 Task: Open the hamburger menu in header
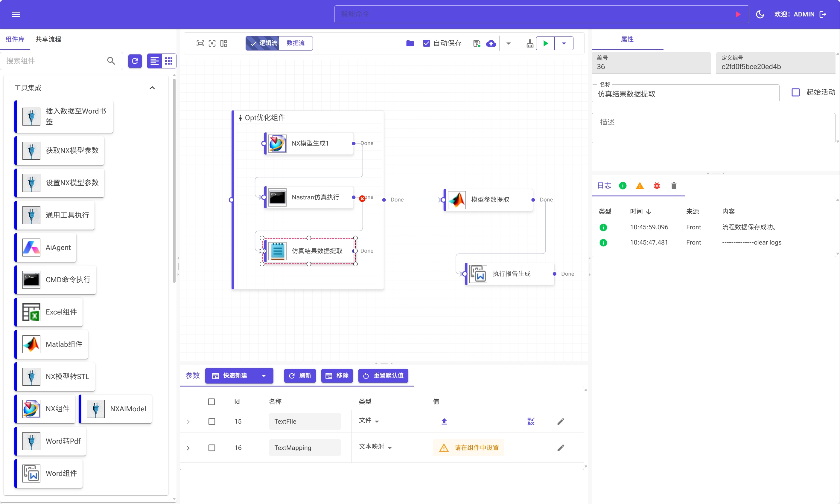click(16, 14)
